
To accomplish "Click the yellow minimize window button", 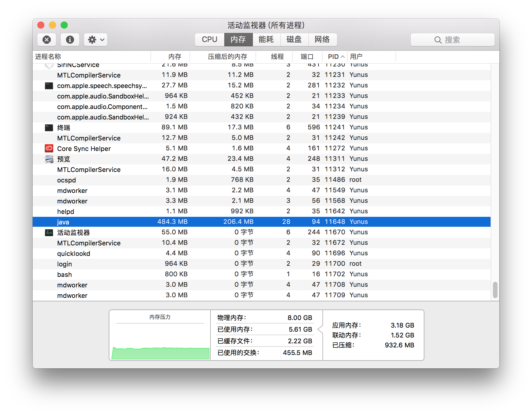I will point(52,25).
